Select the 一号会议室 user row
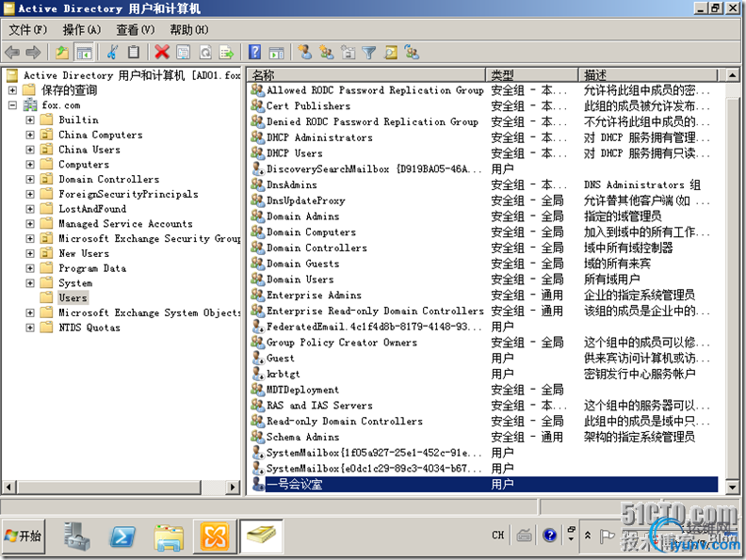This screenshot has width=746, height=560. [484, 485]
